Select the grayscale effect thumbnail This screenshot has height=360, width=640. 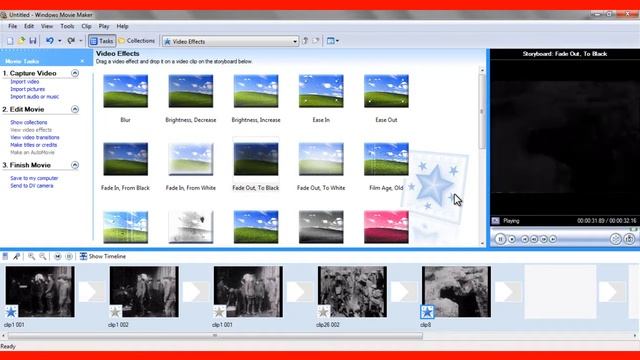[x=321, y=227]
